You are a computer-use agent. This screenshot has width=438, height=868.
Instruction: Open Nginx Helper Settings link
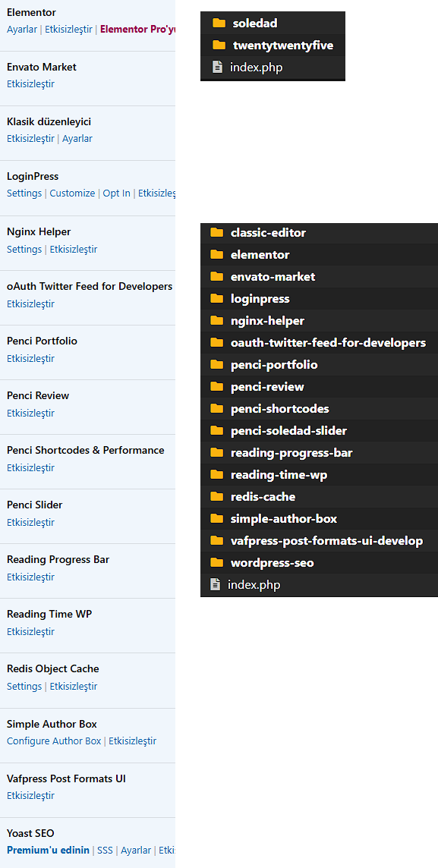(x=24, y=249)
